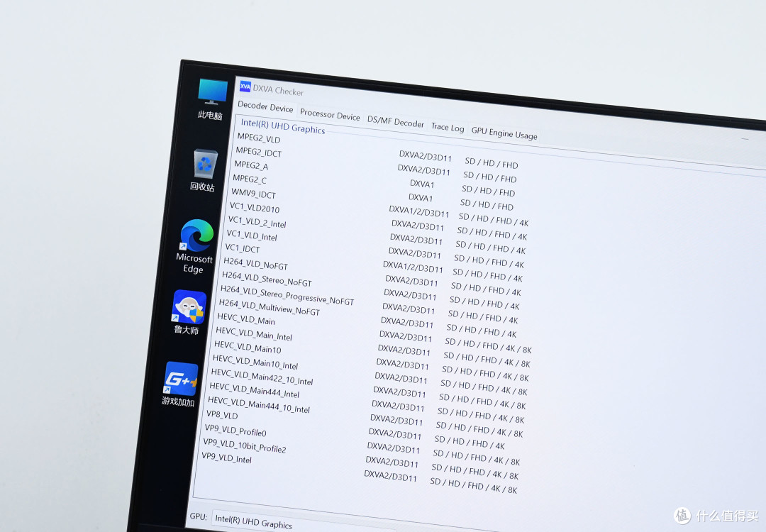Select the HEVC_VLD_Main row
Viewport: 766px width, 532px height.
pyautogui.click(x=374, y=333)
